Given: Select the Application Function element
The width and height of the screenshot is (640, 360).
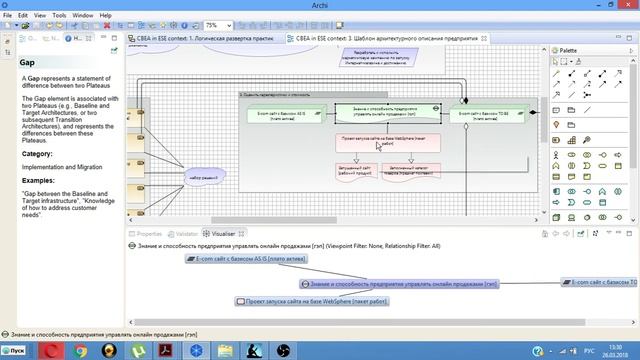Looking at the screenshot, I should [602, 191].
